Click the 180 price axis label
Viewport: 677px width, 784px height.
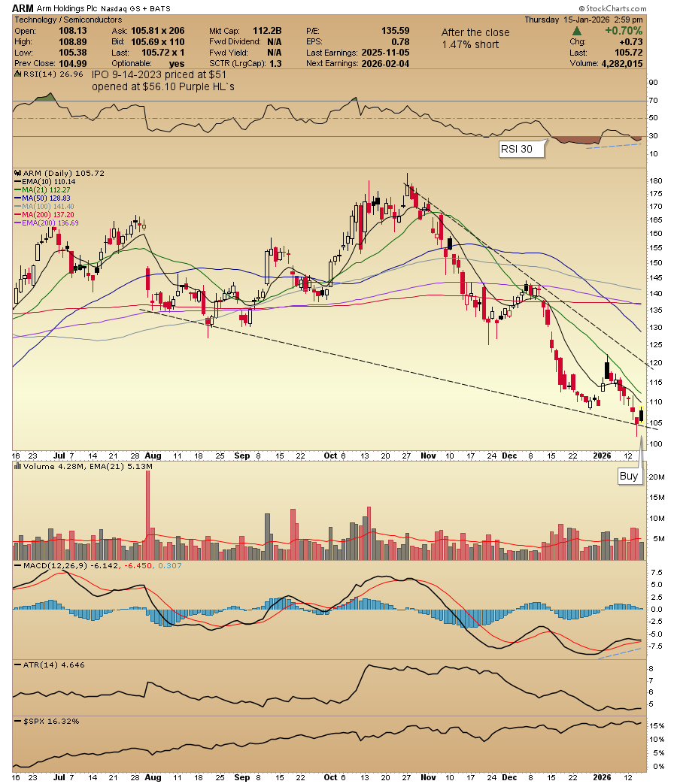(x=655, y=181)
